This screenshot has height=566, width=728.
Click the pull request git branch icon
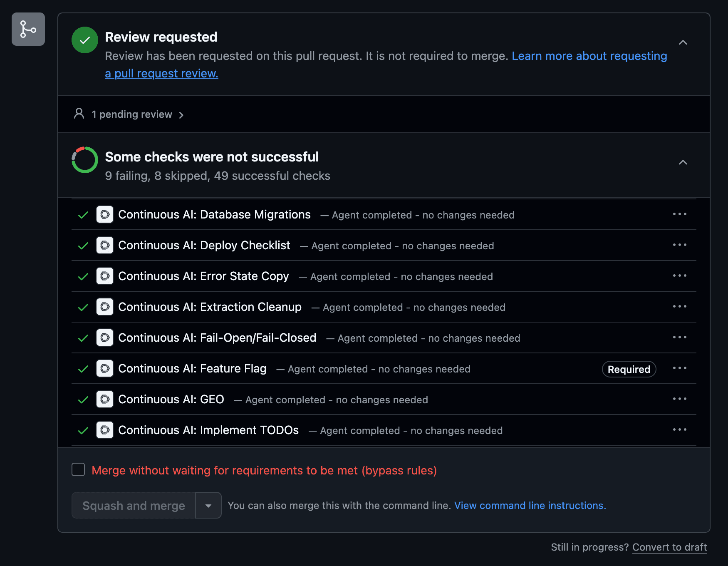coord(28,29)
